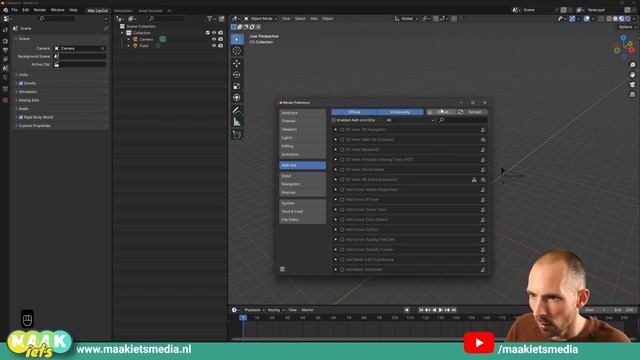
Task: Click the navigation axis gizmo
Action: [624, 47]
